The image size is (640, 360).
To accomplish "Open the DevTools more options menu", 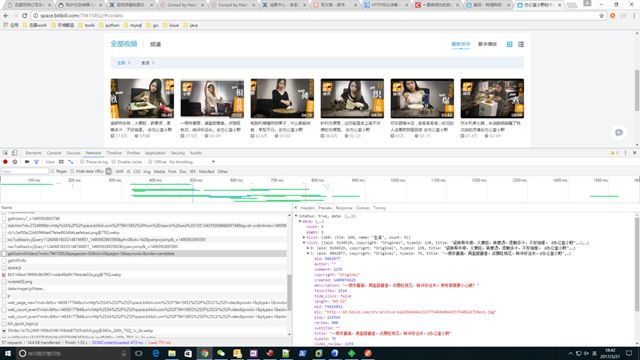I will coord(625,153).
